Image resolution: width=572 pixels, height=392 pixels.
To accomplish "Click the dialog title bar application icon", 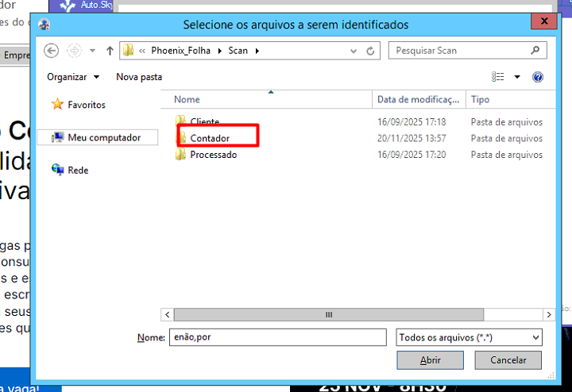I will (44, 25).
